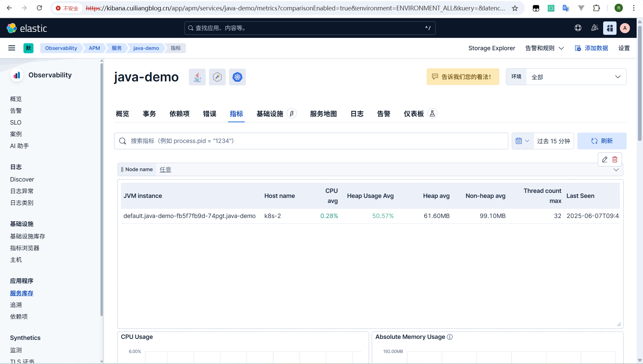Click the Java agent icon

coord(197,77)
